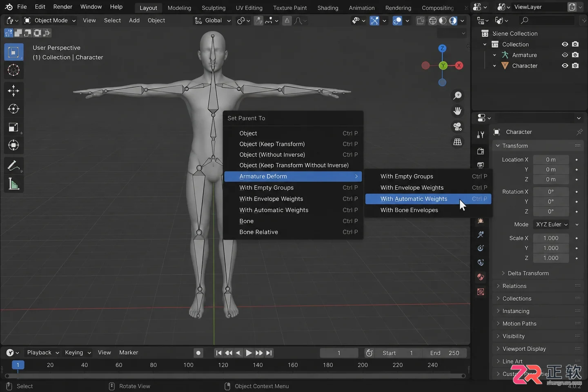
Task: Hide Armature in viewport via eye icon
Action: (x=565, y=55)
